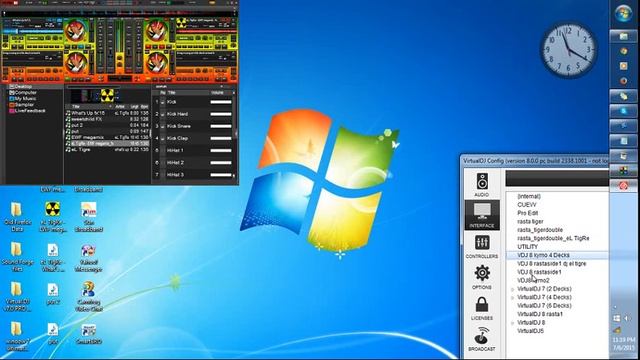Screen dimensions: 640x360
Task: Open the volume speaker icon in system tray
Action: 627,318
